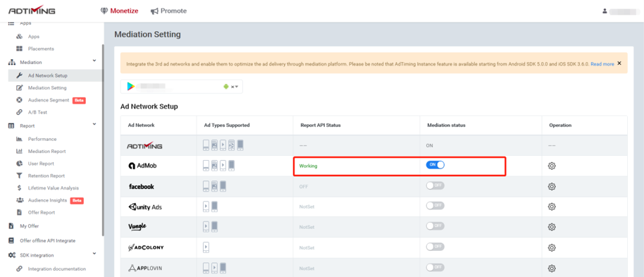
Task: Click the Unity Ads network logo
Action: (x=145, y=207)
